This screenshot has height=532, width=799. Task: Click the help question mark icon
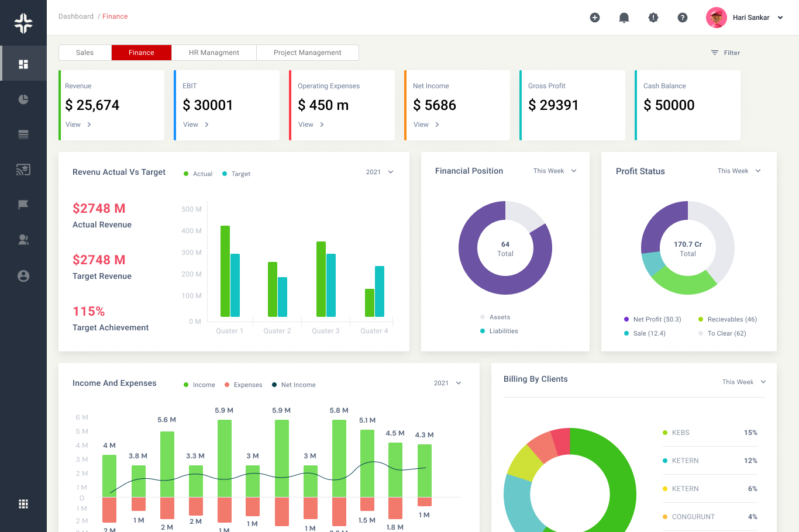tap(683, 18)
